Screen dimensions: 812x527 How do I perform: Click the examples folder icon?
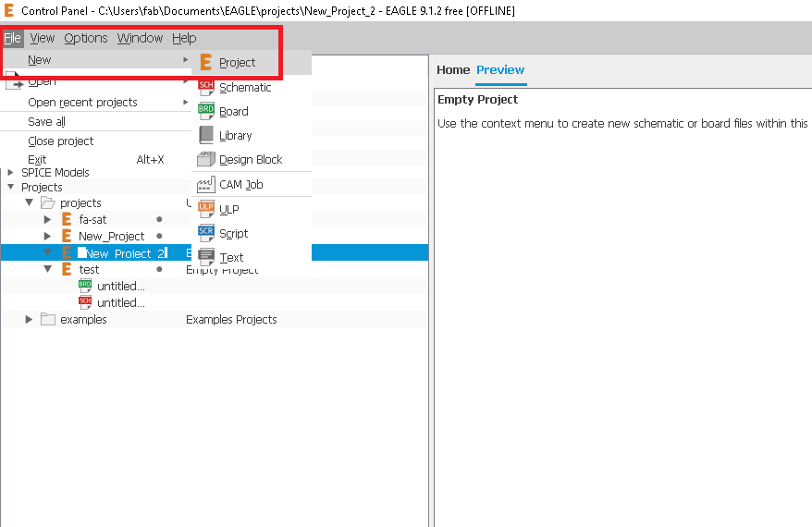[x=48, y=319]
